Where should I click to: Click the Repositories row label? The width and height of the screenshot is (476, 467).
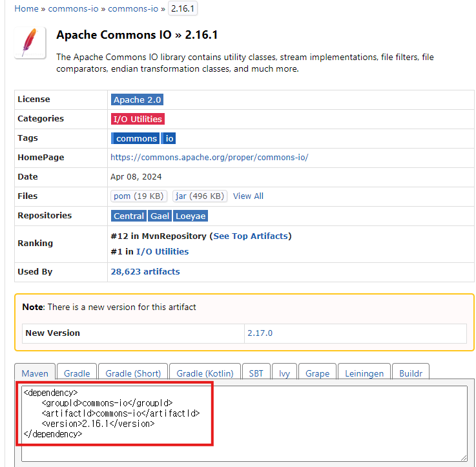point(45,216)
